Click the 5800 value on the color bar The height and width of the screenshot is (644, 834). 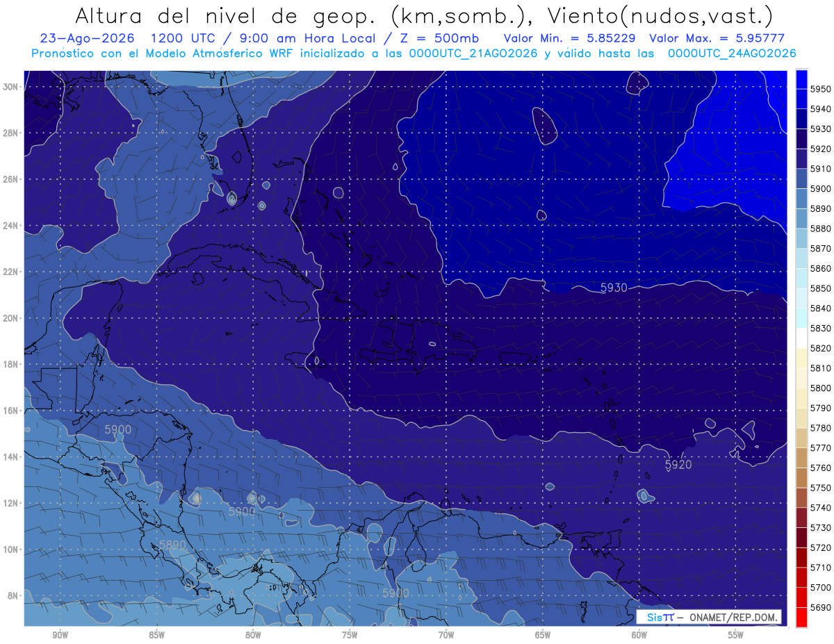[821, 388]
